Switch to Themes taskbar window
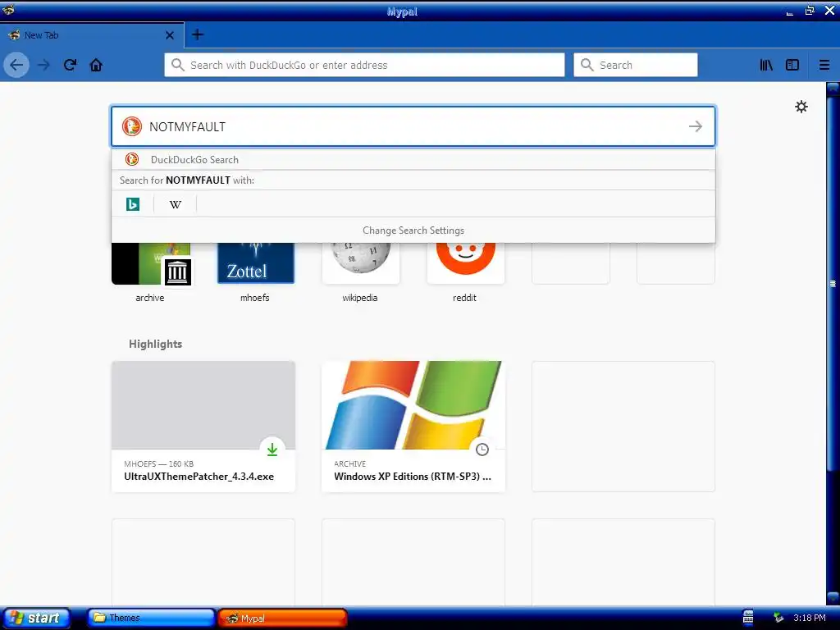 click(151, 619)
